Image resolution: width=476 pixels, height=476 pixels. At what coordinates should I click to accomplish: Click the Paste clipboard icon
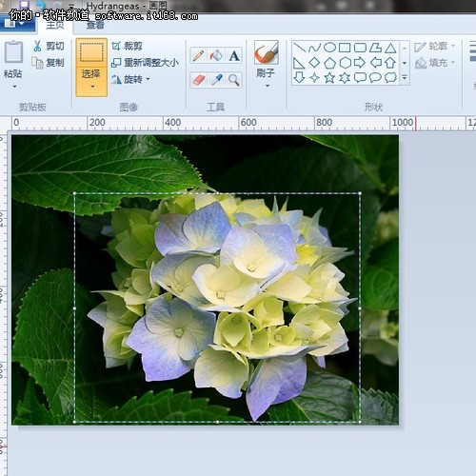[13, 51]
